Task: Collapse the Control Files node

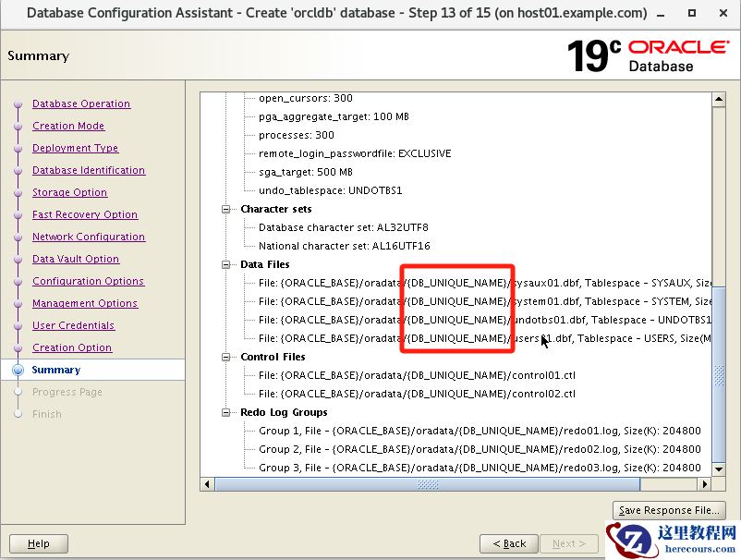Action: pyautogui.click(x=225, y=357)
